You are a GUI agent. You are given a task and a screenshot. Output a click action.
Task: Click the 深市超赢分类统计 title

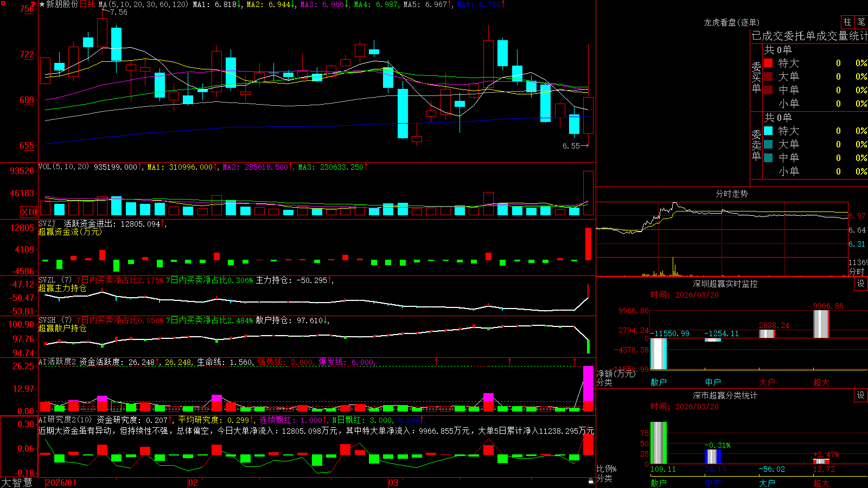(725, 395)
